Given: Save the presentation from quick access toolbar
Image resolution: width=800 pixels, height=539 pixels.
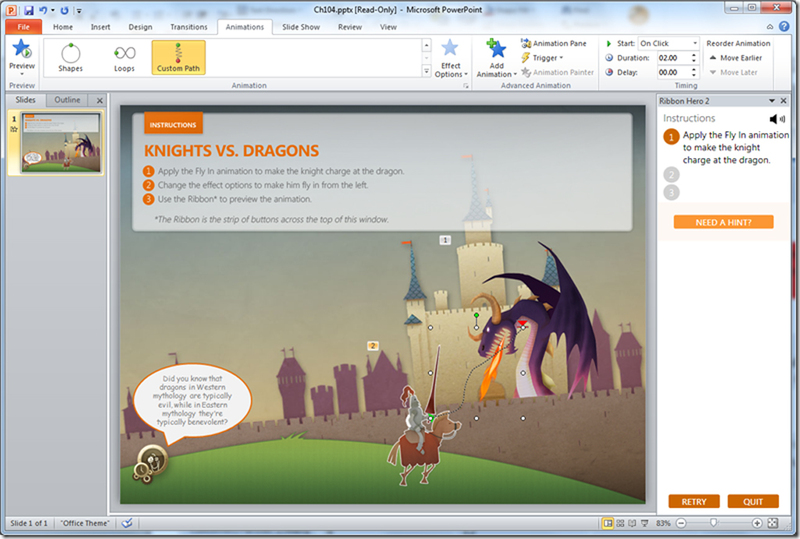Looking at the screenshot, I should (29, 10).
